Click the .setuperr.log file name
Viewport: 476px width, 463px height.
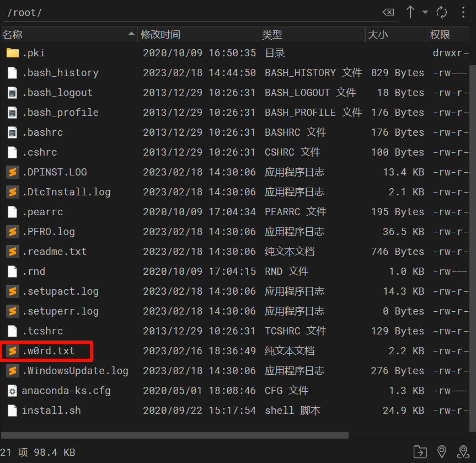(x=61, y=311)
